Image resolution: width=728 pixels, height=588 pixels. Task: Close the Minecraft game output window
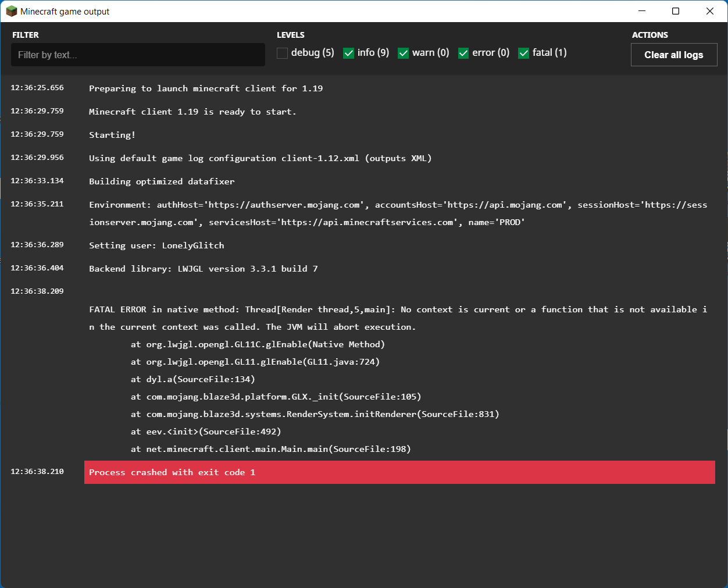coord(710,11)
